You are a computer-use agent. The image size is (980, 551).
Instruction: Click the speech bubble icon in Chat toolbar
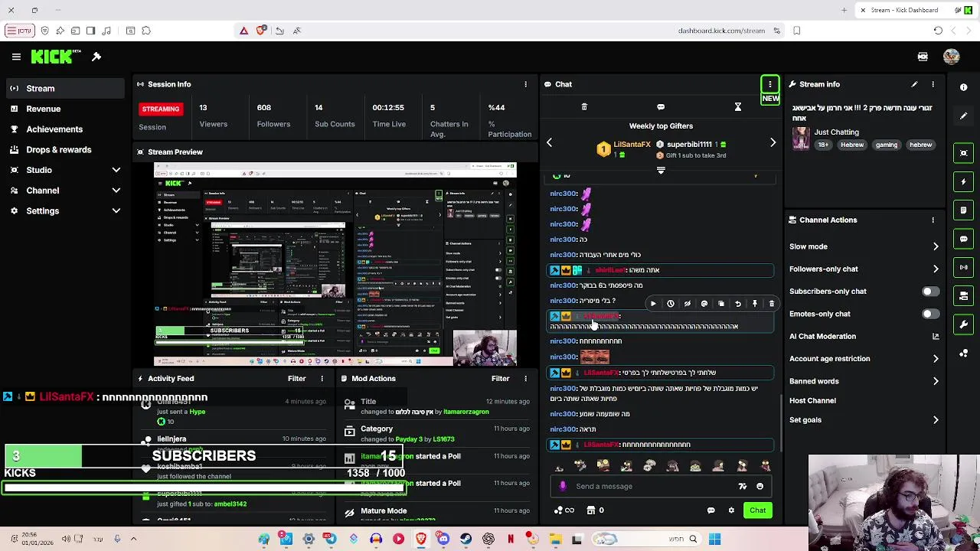click(661, 107)
